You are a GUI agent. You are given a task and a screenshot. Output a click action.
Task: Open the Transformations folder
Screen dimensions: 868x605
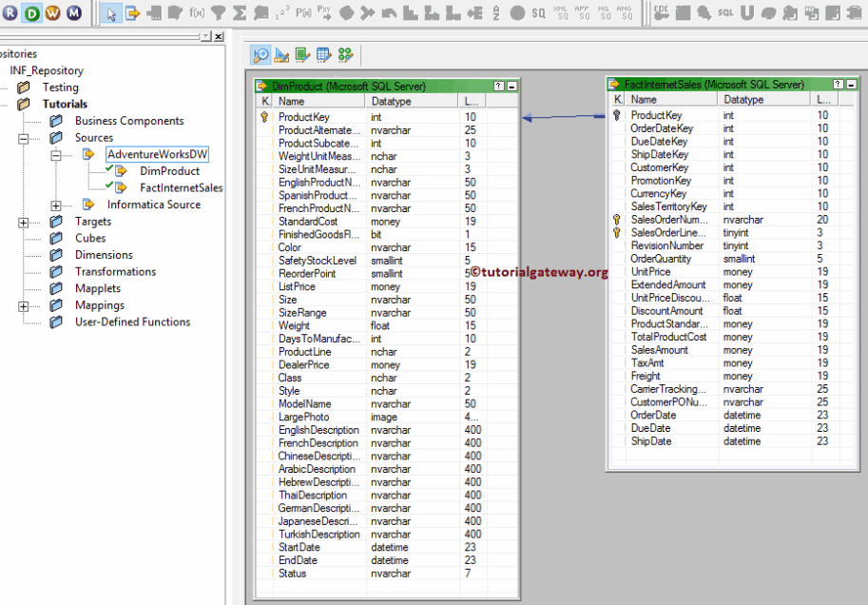point(115,272)
